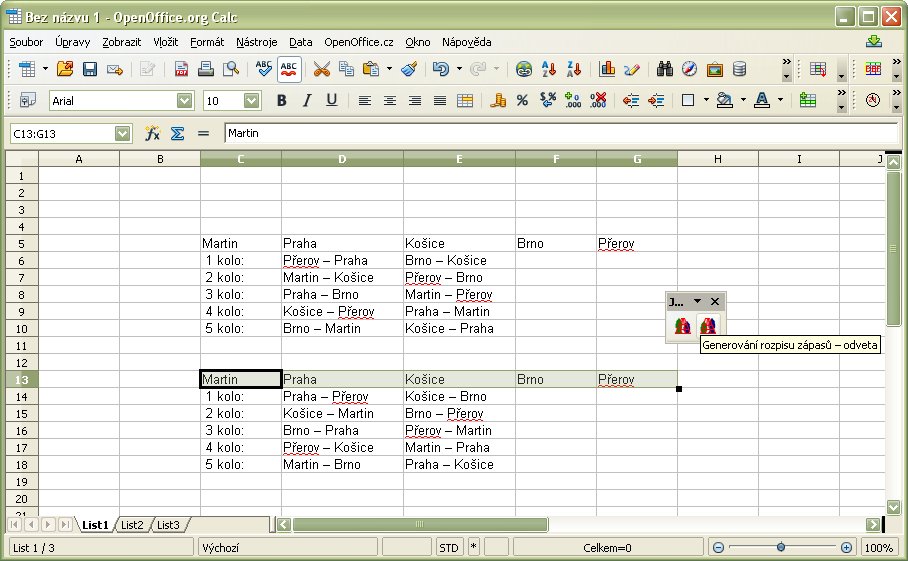
Task: Click the first match-schedule generator icon
Action: click(683, 326)
